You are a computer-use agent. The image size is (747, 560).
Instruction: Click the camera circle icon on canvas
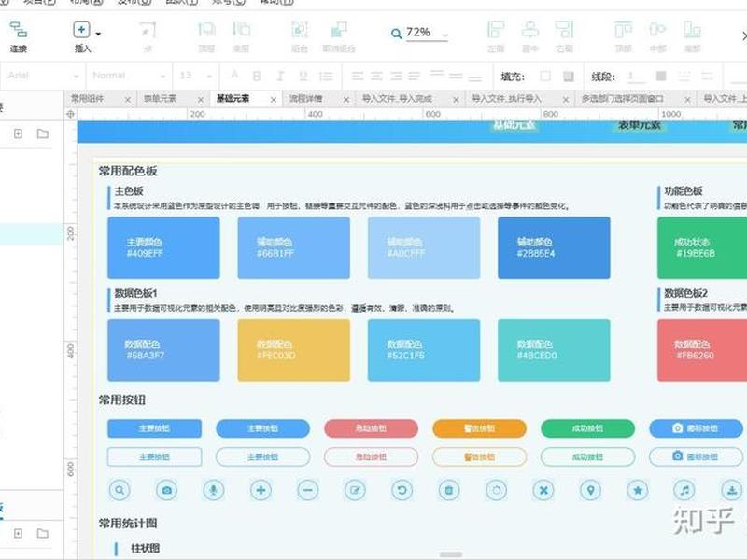point(167,489)
